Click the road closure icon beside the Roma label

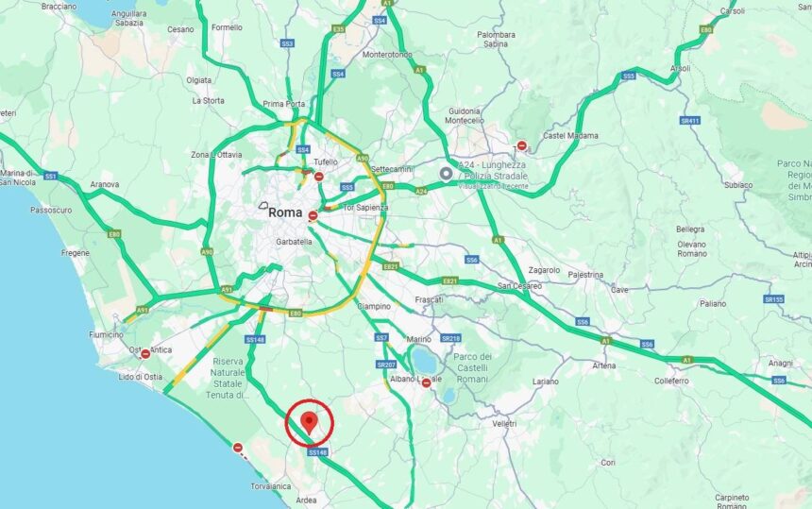point(313,215)
